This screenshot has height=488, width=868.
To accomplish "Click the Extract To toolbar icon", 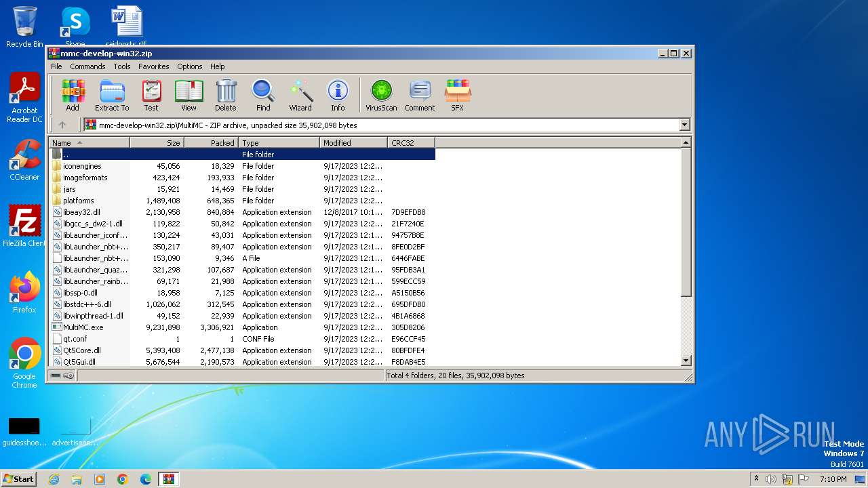I will (x=112, y=96).
